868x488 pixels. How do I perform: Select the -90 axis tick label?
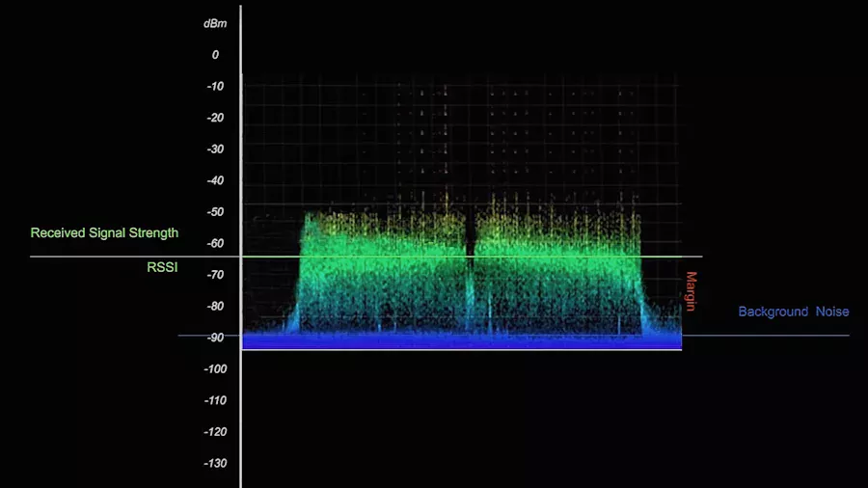pyautogui.click(x=215, y=338)
